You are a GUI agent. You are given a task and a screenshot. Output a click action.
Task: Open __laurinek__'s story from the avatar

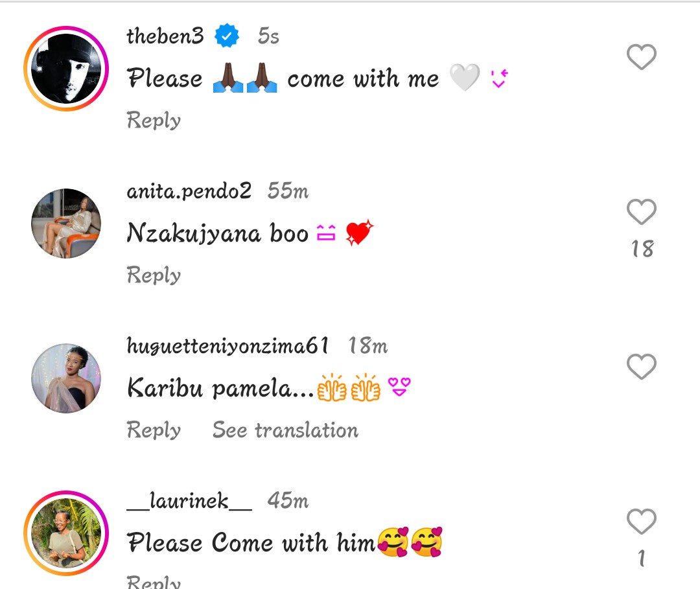66,533
